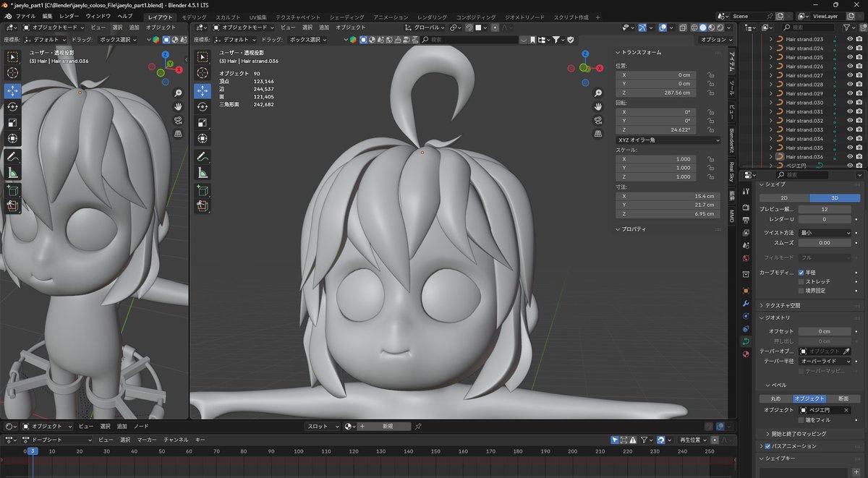The height and width of the screenshot is (478, 868).
Task: Uncheck the 半径 checkbox
Action: pos(801,273)
